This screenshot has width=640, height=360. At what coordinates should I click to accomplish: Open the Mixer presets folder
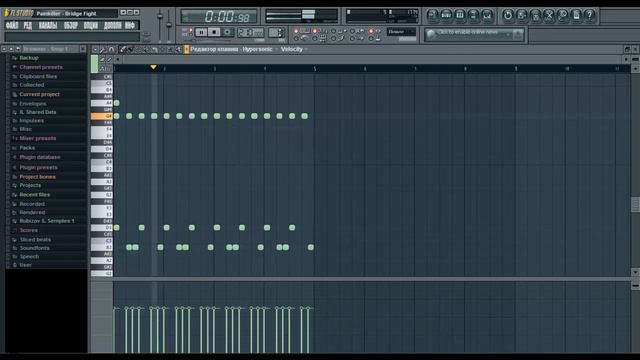38,138
